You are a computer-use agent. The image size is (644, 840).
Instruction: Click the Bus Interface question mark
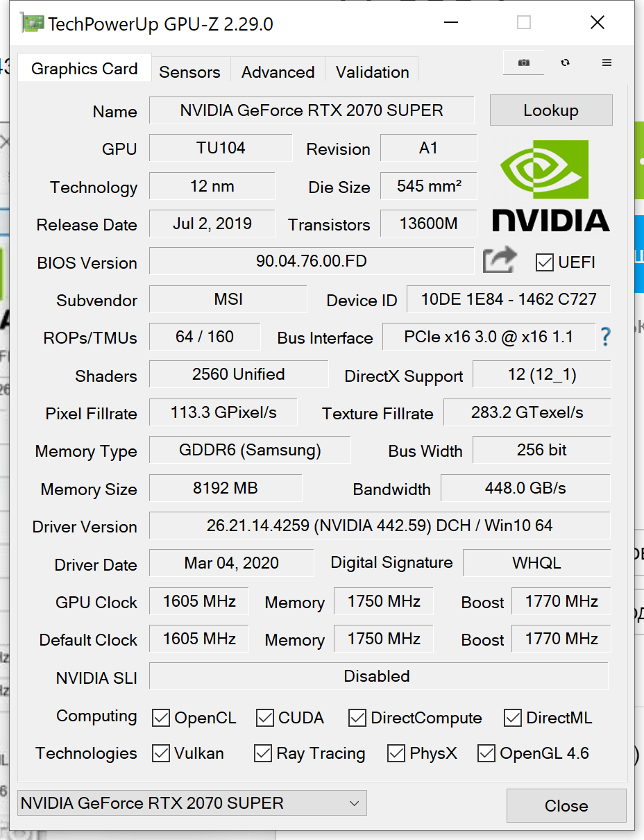pyautogui.click(x=605, y=337)
